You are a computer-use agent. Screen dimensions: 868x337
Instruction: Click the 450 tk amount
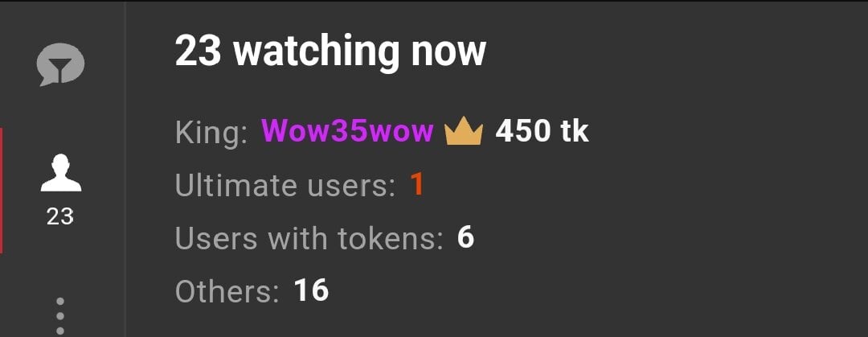(x=542, y=132)
